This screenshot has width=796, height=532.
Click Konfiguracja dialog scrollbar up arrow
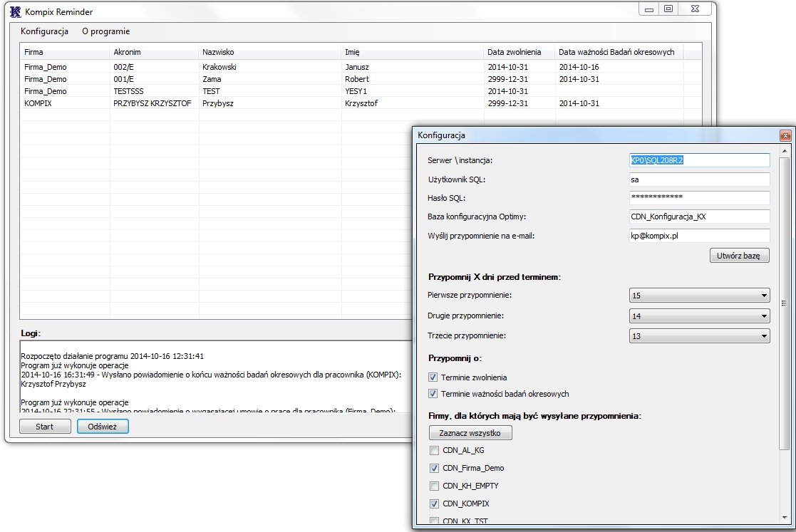tap(785, 151)
